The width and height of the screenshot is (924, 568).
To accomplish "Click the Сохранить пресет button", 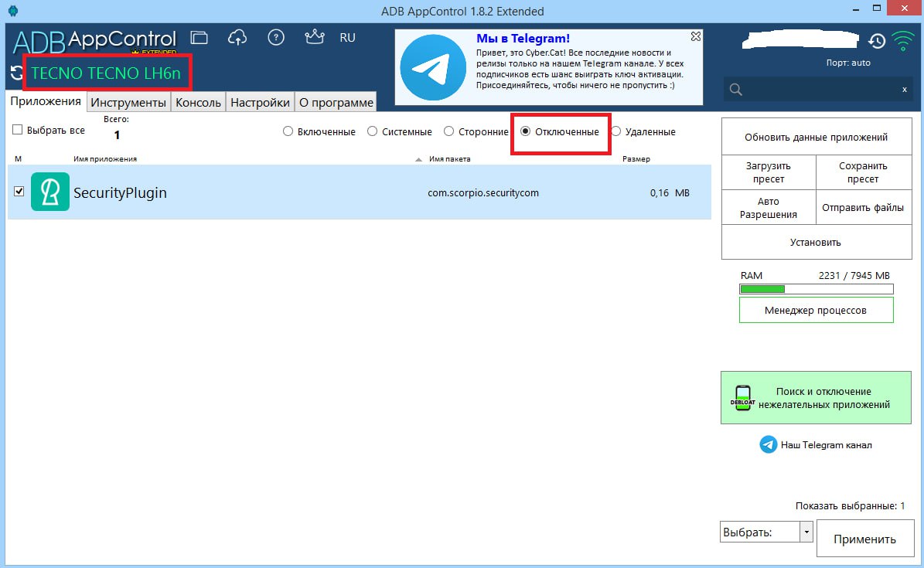I will click(x=864, y=172).
